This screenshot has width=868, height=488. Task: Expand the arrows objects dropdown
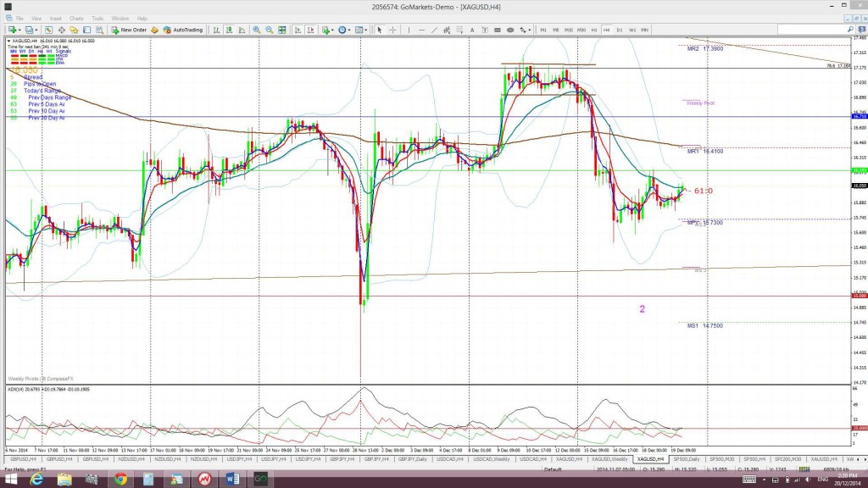pyautogui.click(x=530, y=30)
